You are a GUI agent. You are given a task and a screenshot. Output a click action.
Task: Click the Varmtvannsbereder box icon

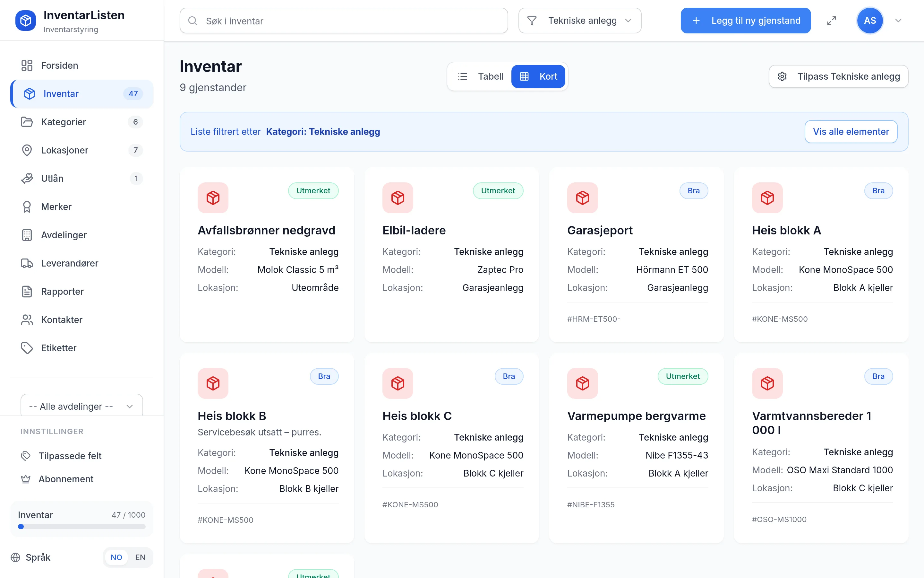[x=767, y=383]
